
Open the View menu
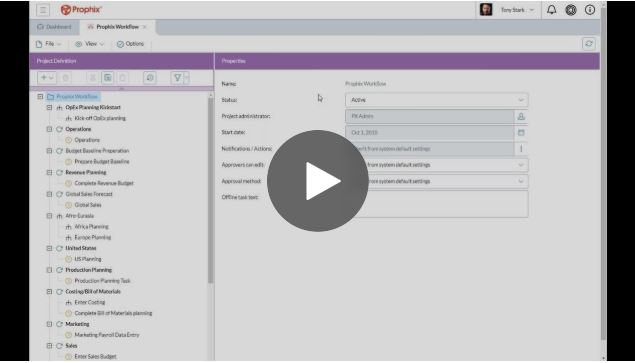coord(90,44)
